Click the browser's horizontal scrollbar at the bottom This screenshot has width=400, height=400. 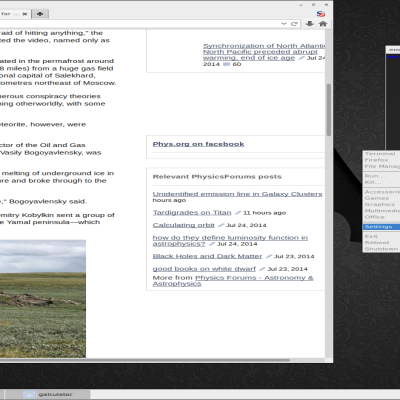pos(145,360)
